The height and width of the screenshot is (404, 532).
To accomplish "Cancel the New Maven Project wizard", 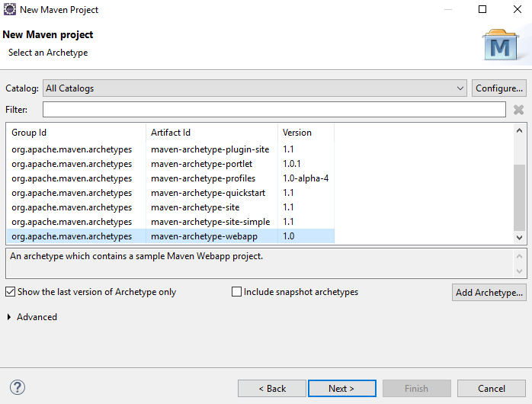I will [492, 389].
